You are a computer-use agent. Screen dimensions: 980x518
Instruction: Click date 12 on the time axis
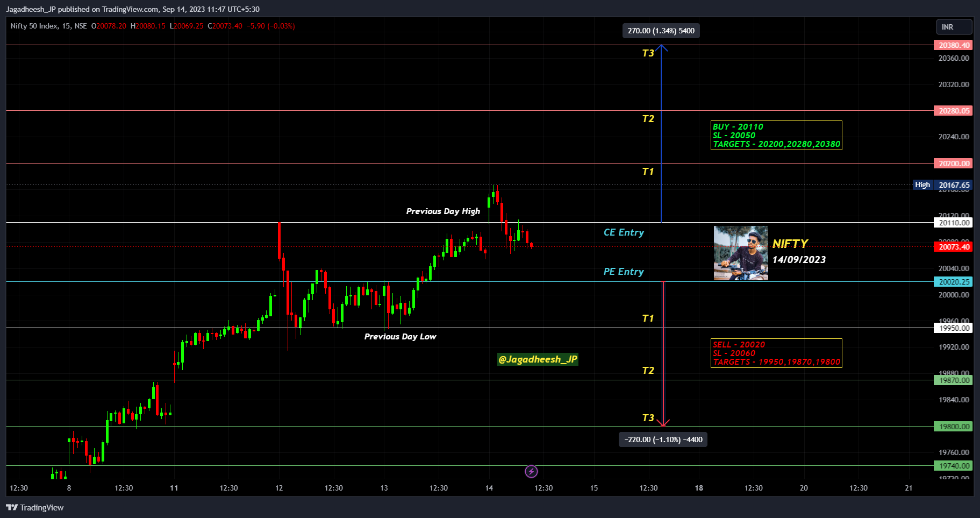coord(279,488)
